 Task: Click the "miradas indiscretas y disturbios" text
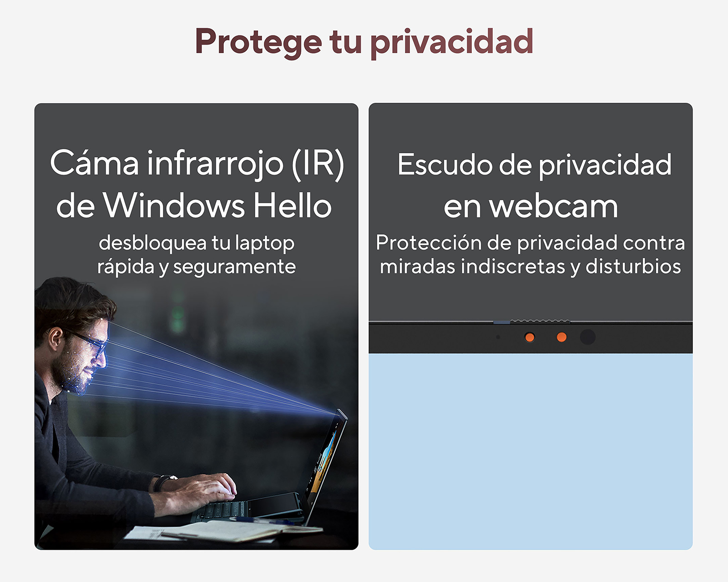(531, 266)
